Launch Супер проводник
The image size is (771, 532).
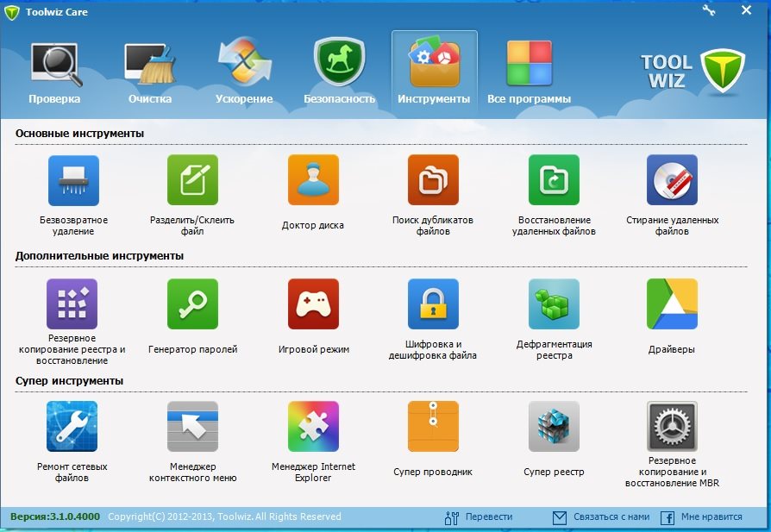[x=433, y=426]
